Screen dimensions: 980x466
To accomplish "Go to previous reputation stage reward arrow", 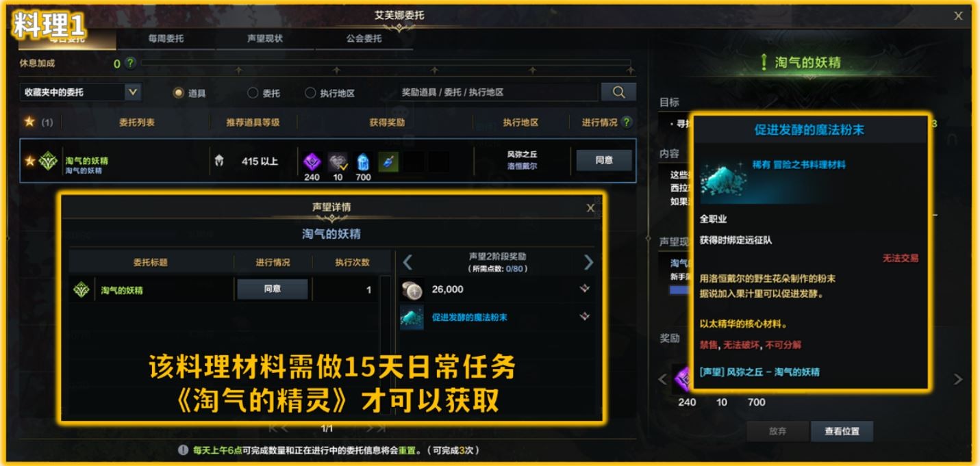I will [x=407, y=262].
